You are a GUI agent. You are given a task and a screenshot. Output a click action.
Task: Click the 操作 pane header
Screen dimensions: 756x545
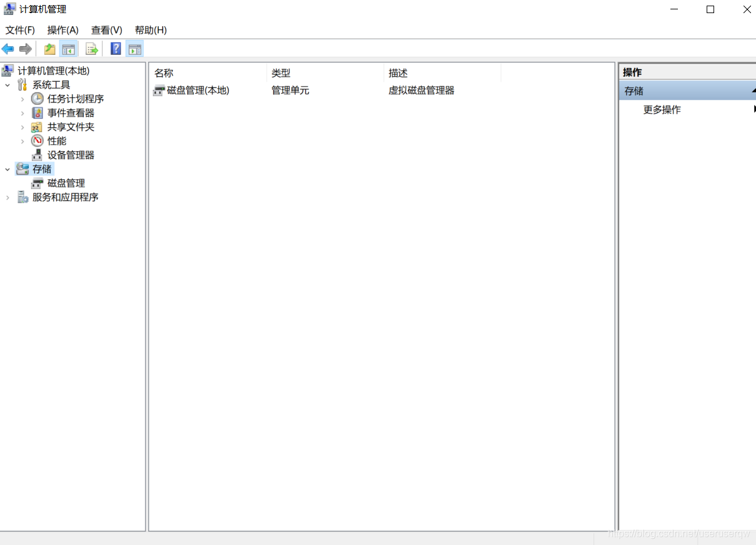(687, 72)
